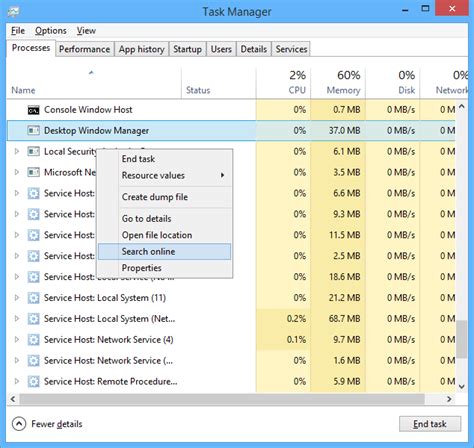This screenshot has width=474, height=448.
Task: Open the Resource values submenu arrow
Action: pos(222,175)
